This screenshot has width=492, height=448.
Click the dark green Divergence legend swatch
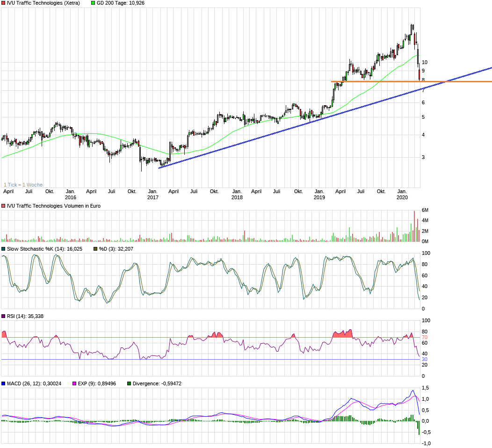[x=129, y=384]
